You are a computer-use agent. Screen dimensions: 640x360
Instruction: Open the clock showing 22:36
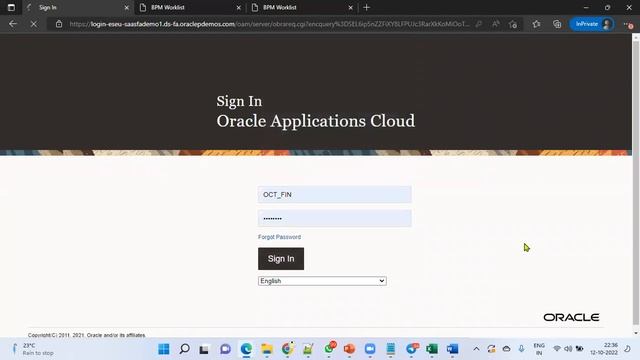click(604, 349)
